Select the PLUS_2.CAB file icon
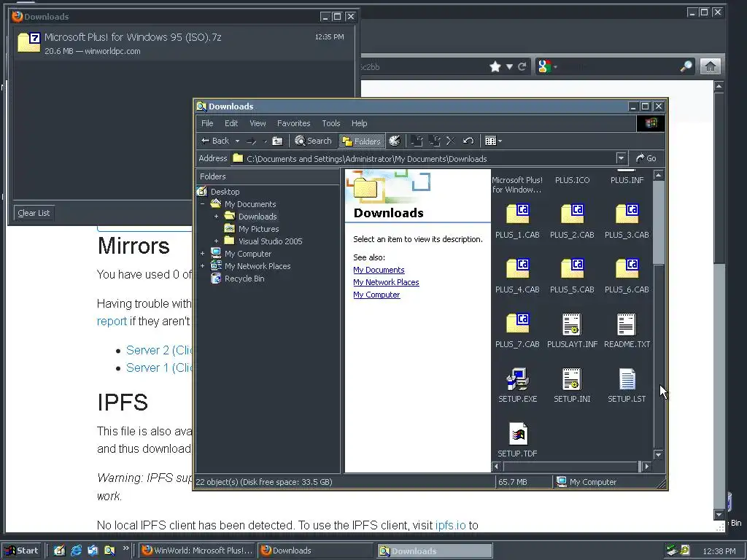Image resolution: width=747 pixels, height=560 pixels. [x=572, y=214]
